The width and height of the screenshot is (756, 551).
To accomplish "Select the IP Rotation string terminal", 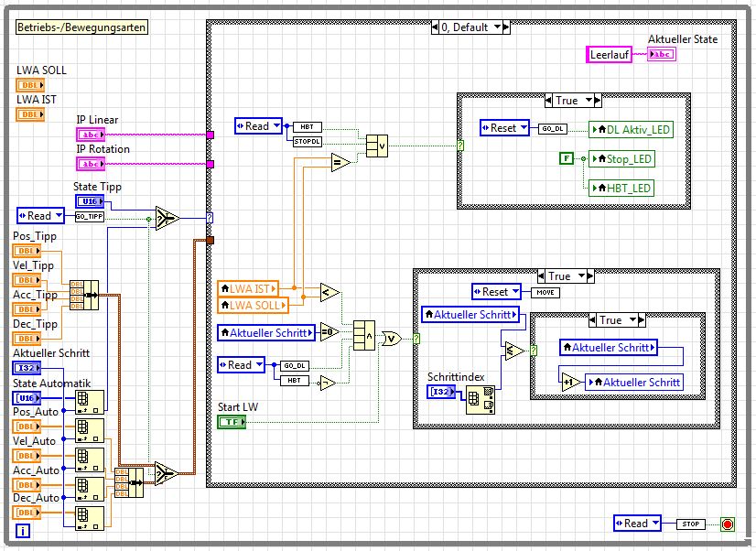I will [91, 164].
